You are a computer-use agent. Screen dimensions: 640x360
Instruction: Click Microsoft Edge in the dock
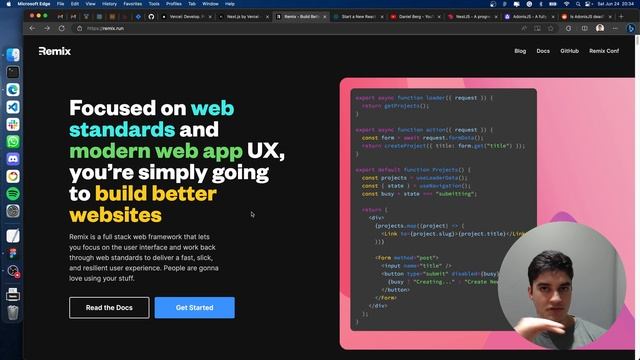coord(13,89)
